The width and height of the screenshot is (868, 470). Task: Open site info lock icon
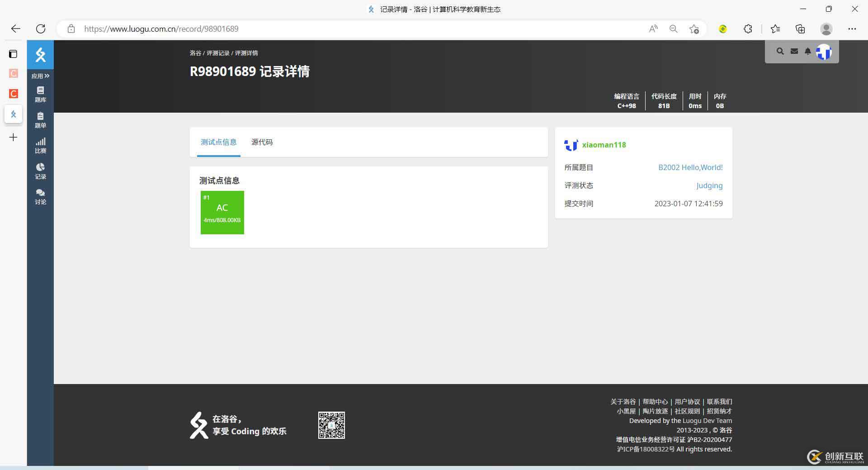click(x=71, y=29)
